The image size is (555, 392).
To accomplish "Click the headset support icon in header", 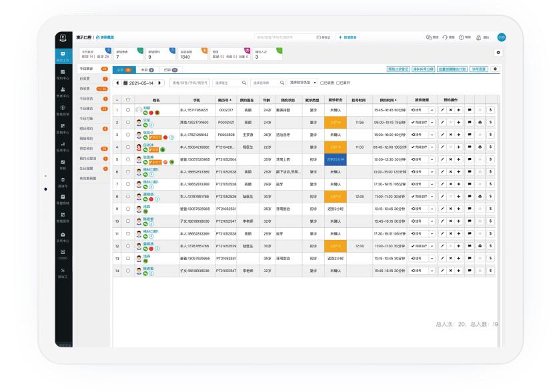I will pos(445,37).
